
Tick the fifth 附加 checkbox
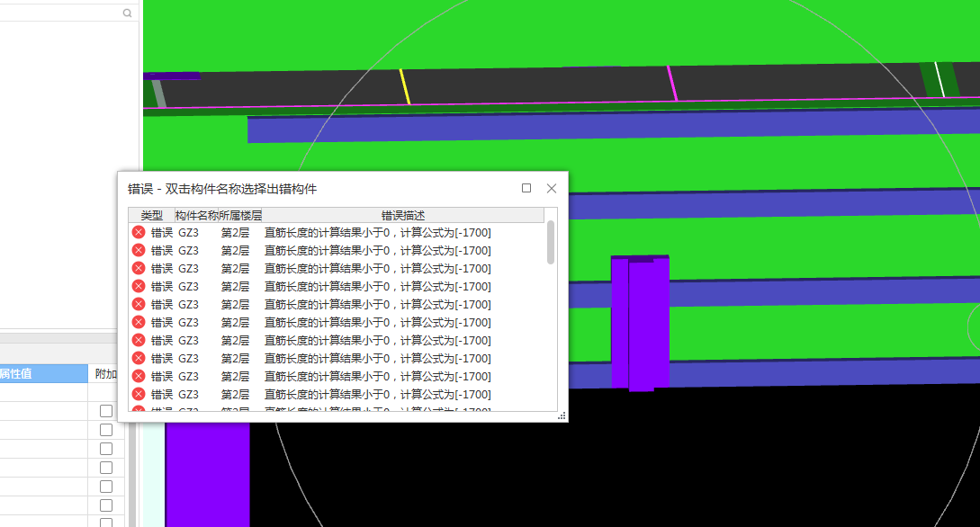click(x=106, y=486)
